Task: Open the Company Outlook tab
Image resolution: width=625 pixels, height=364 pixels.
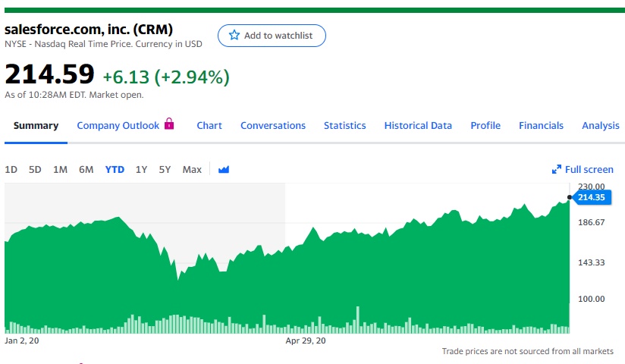Action: (118, 126)
